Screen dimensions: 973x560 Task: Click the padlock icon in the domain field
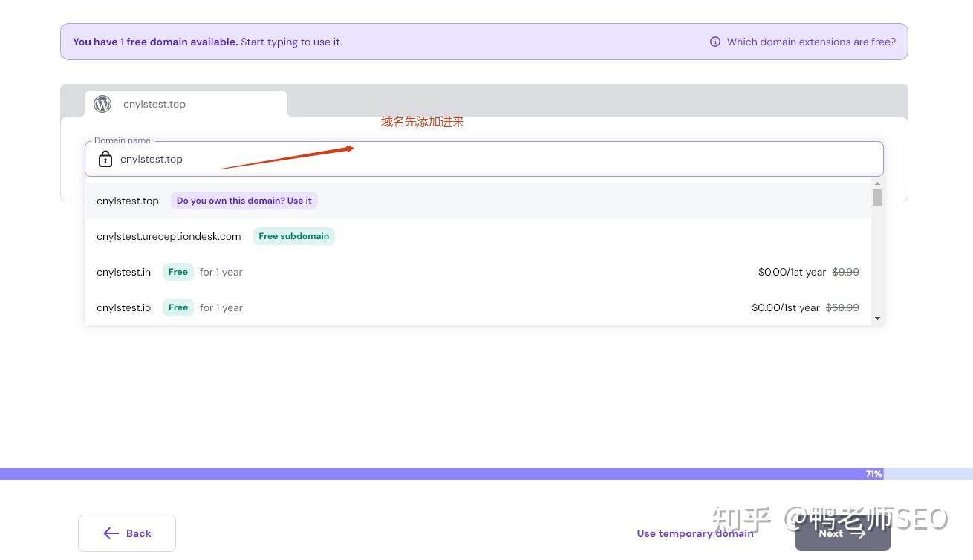click(105, 159)
